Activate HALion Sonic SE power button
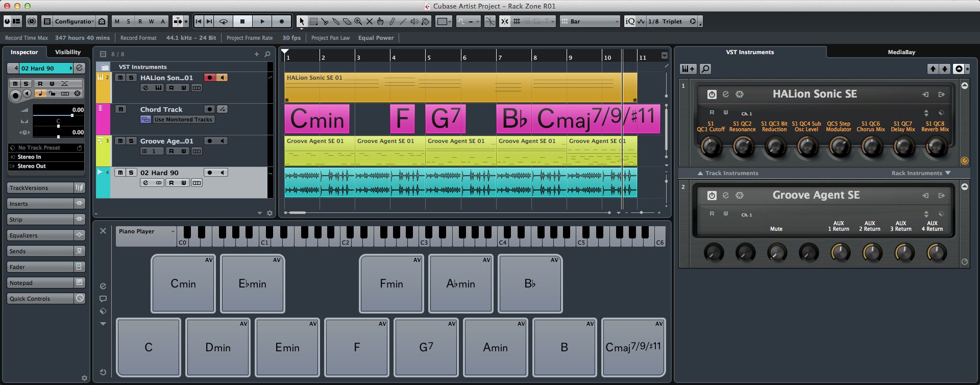 (x=712, y=94)
